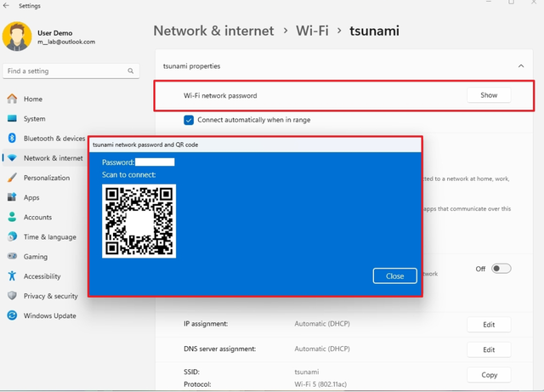Image resolution: width=544 pixels, height=392 pixels.
Task: Open Time & language settings
Action: (x=49, y=236)
